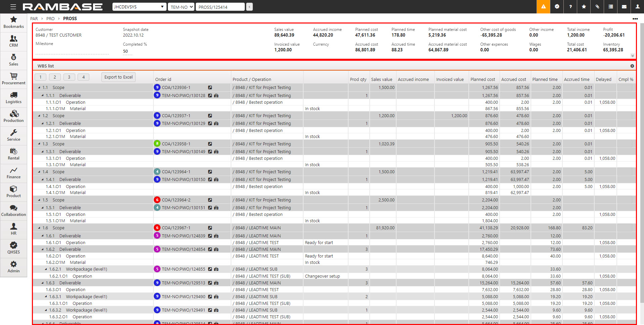The height and width of the screenshot is (325, 644).
Task: Open the JHCDEVSYS system dropdown
Action: 139,7
